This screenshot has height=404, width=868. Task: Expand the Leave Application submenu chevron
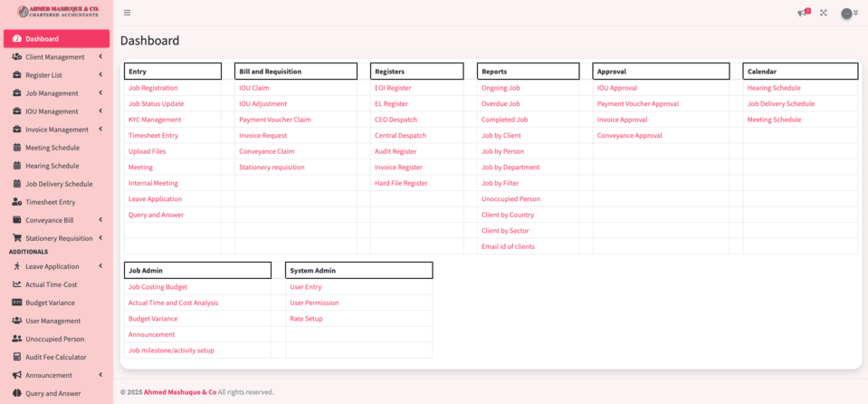100,266
